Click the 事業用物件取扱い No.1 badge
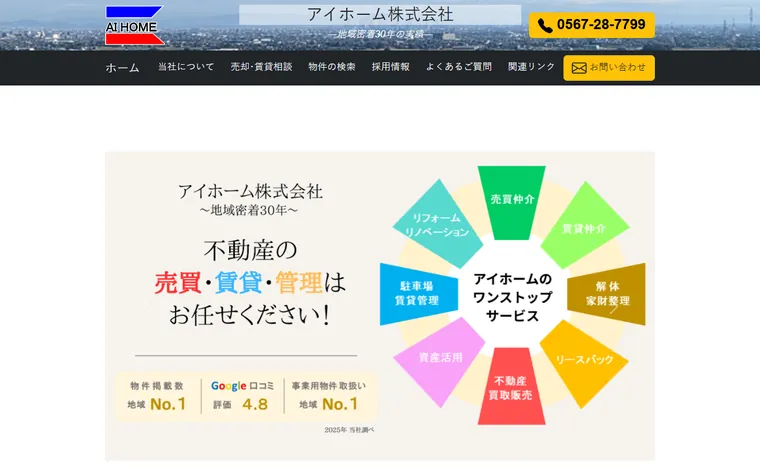The height and width of the screenshot is (475, 760). pyautogui.click(x=329, y=396)
